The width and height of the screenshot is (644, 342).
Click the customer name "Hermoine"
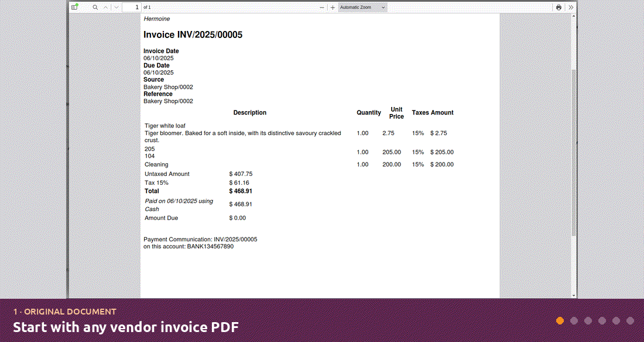[x=156, y=19]
